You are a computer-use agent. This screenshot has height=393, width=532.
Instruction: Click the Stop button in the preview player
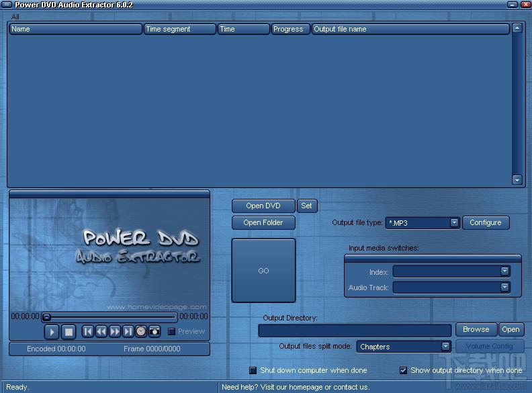(x=69, y=332)
